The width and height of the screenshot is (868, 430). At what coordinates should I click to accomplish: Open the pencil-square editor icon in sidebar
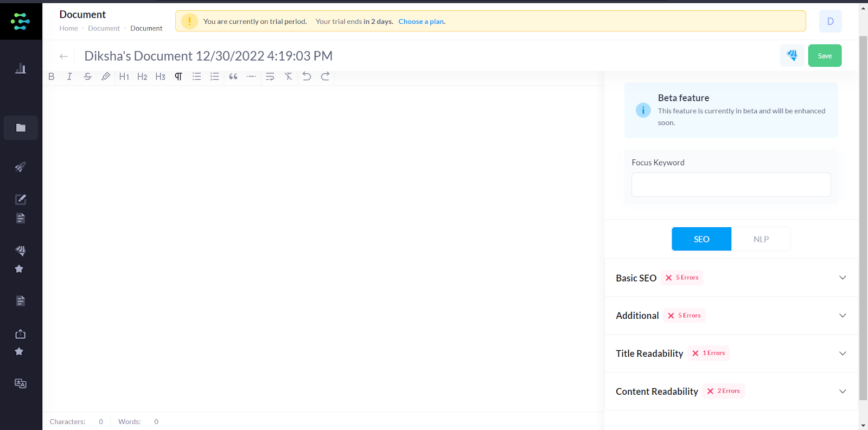pyautogui.click(x=21, y=200)
